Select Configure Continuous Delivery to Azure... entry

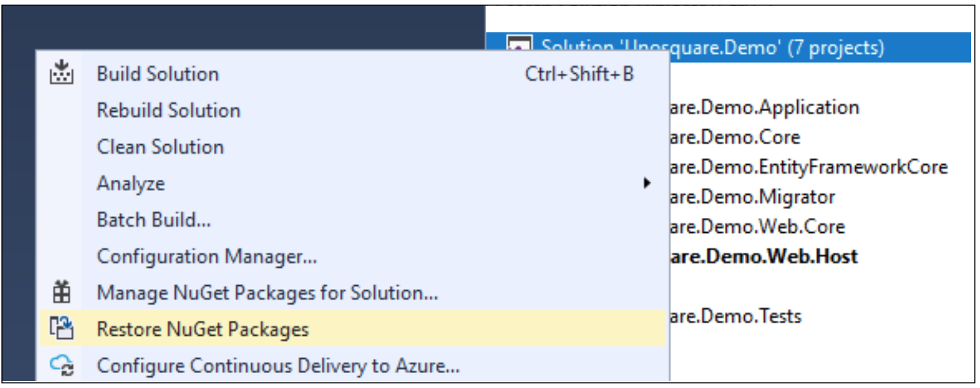pyautogui.click(x=278, y=366)
